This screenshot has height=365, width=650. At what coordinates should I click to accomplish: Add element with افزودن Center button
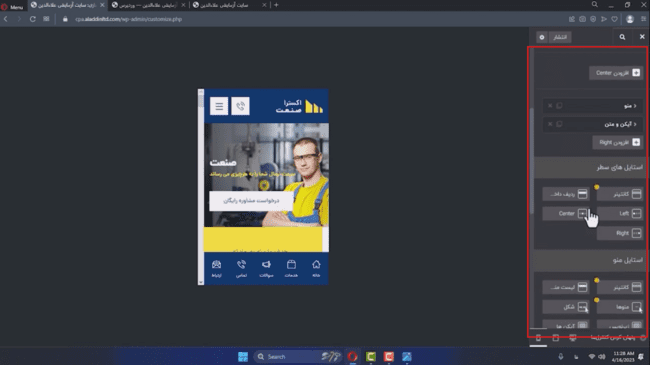click(x=616, y=73)
